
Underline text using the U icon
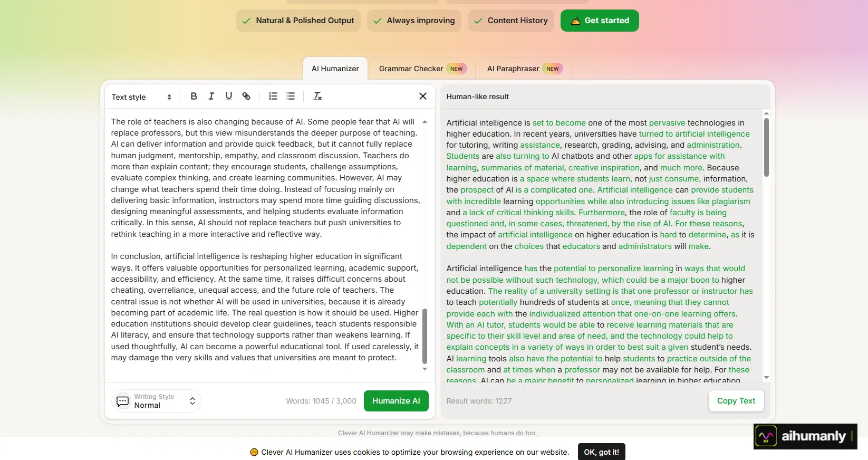pos(228,96)
